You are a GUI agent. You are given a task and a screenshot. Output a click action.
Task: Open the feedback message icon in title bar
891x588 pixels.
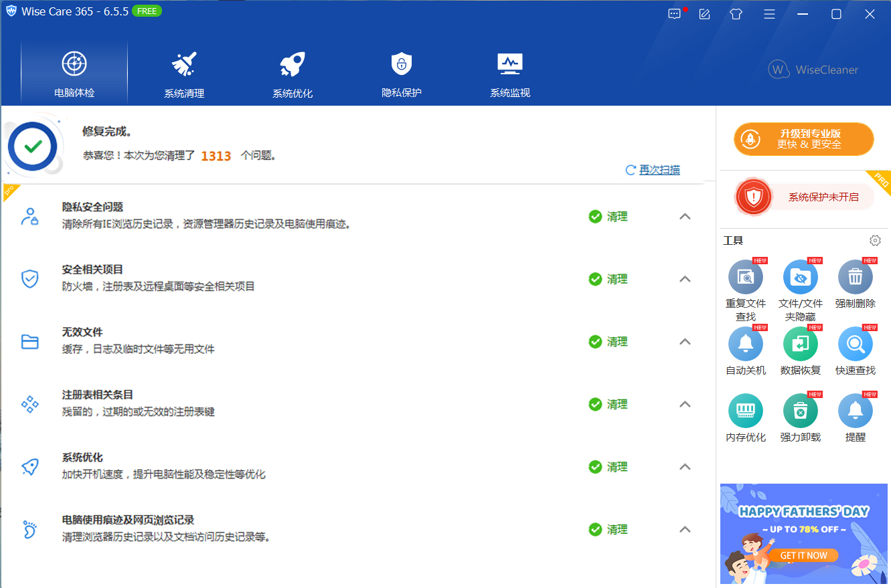(675, 13)
